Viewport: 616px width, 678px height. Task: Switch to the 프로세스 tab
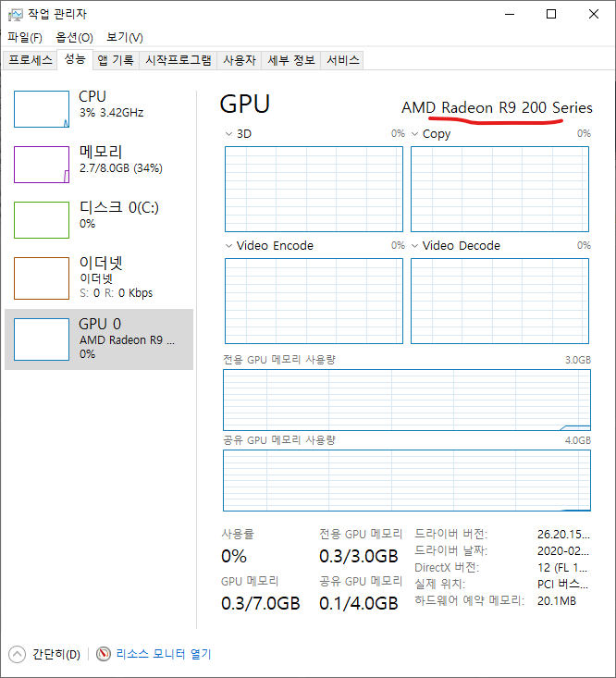point(31,60)
